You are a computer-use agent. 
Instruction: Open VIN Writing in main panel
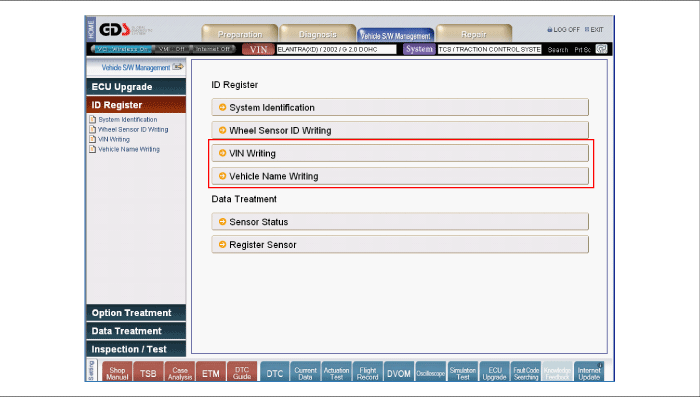click(x=400, y=153)
